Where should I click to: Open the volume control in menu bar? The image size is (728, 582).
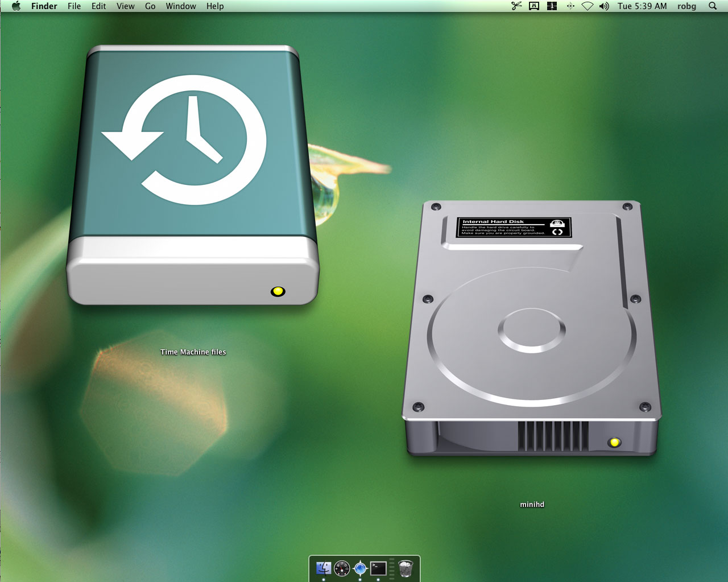(604, 6)
